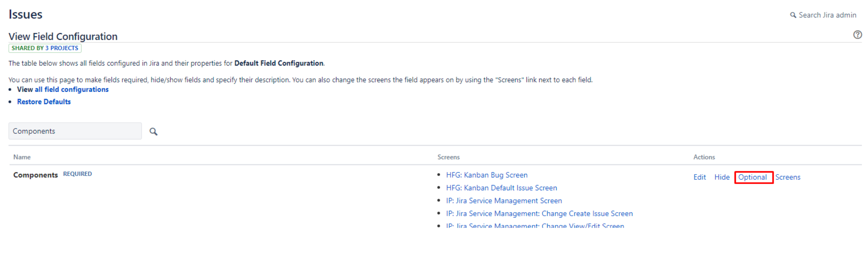Click the REQUIRED badge next to Components
Screen dimensions: 868x253
(x=77, y=174)
